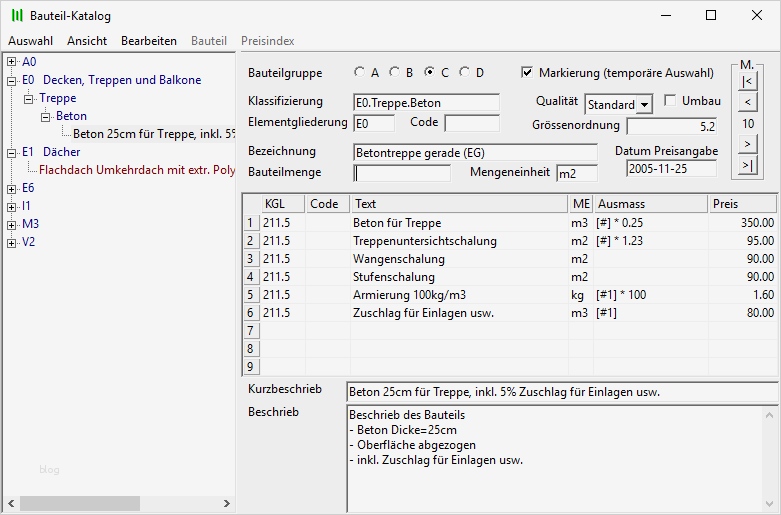Select Bauteilgruppe radio option C
Viewport: 781px width, 515px height.
pos(429,73)
